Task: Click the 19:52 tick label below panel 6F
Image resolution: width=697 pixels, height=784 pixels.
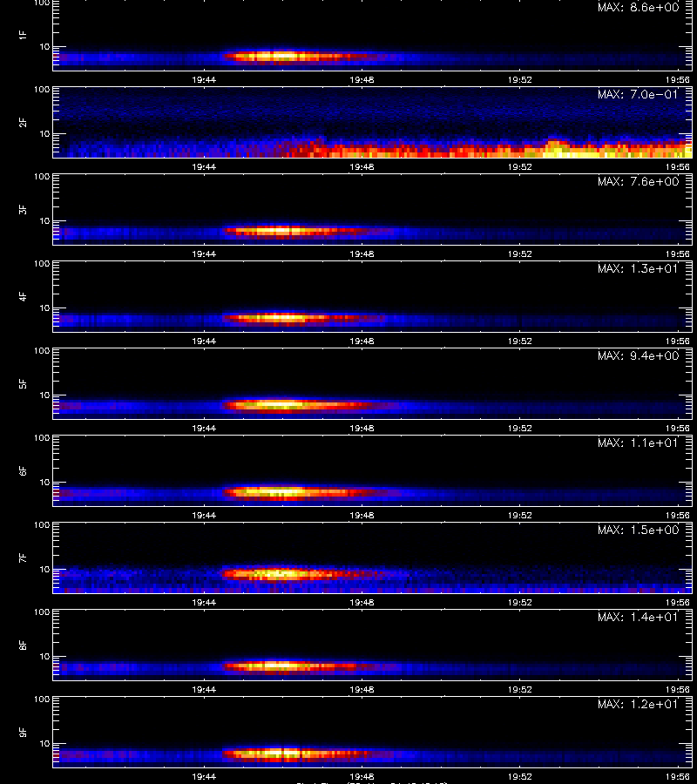Action: click(519, 515)
